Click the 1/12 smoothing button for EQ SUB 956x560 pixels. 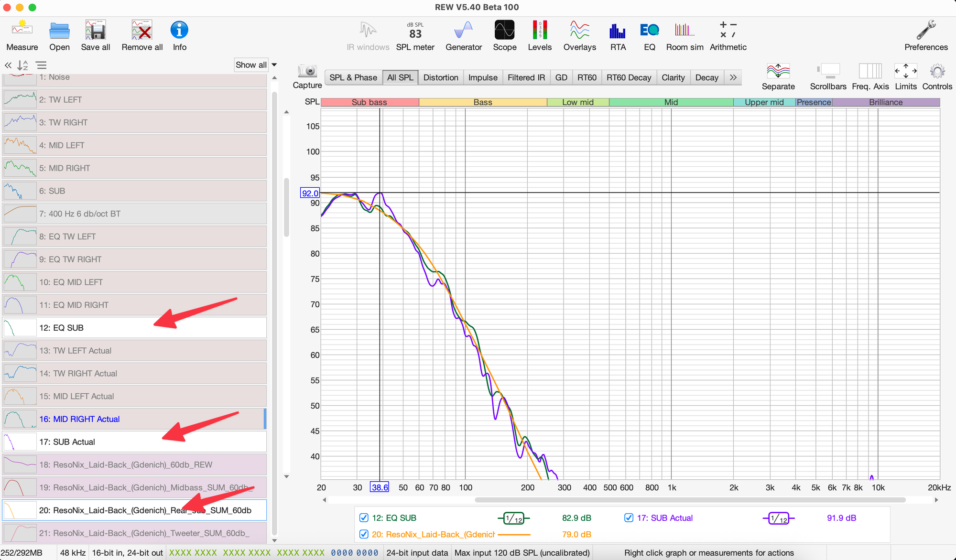[514, 518]
